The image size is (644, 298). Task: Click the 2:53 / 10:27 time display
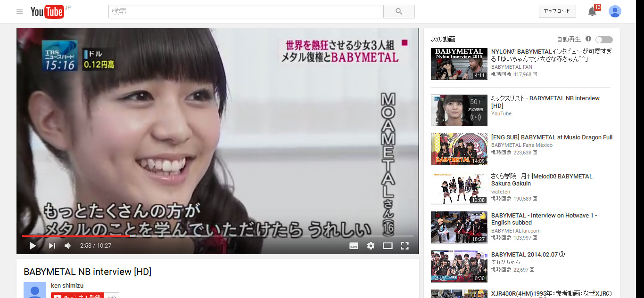coord(95,245)
